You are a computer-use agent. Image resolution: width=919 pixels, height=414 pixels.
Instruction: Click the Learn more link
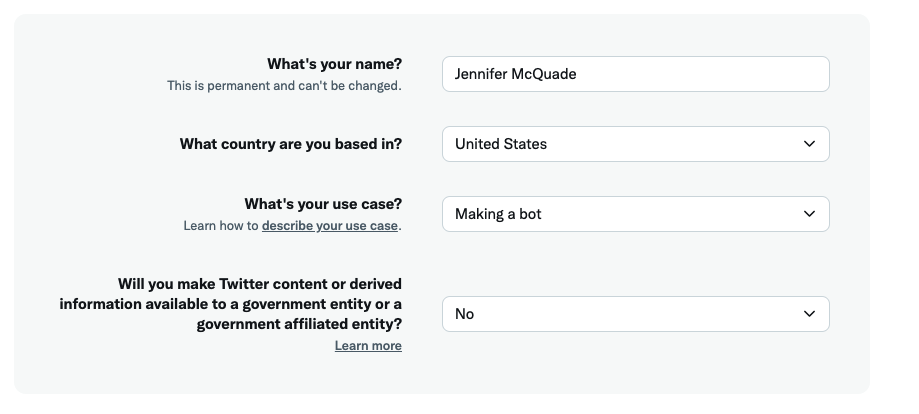pos(368,346)
